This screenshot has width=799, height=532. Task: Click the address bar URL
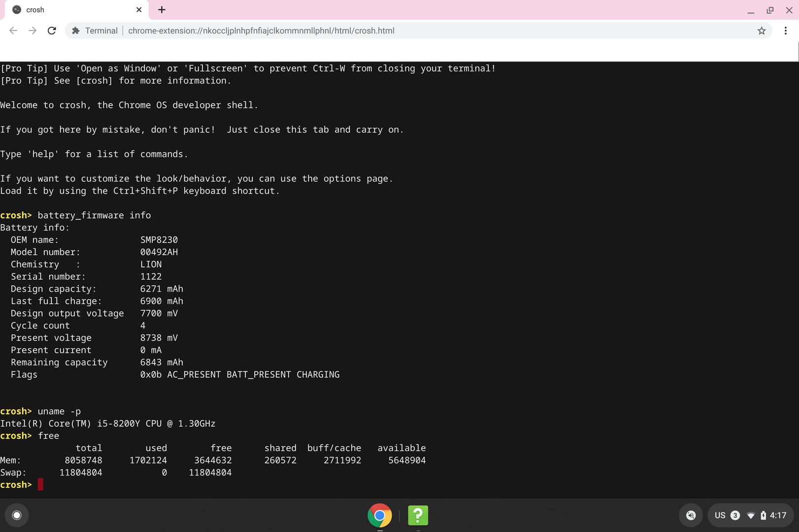click(x=261, y=31)
